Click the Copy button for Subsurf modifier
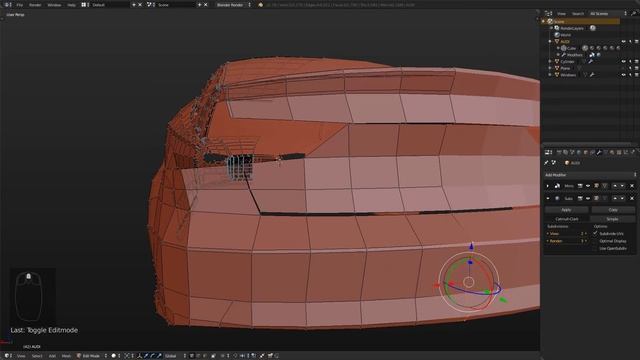The width and height of the screenshot is (640, 360). [x=613, y=209]
